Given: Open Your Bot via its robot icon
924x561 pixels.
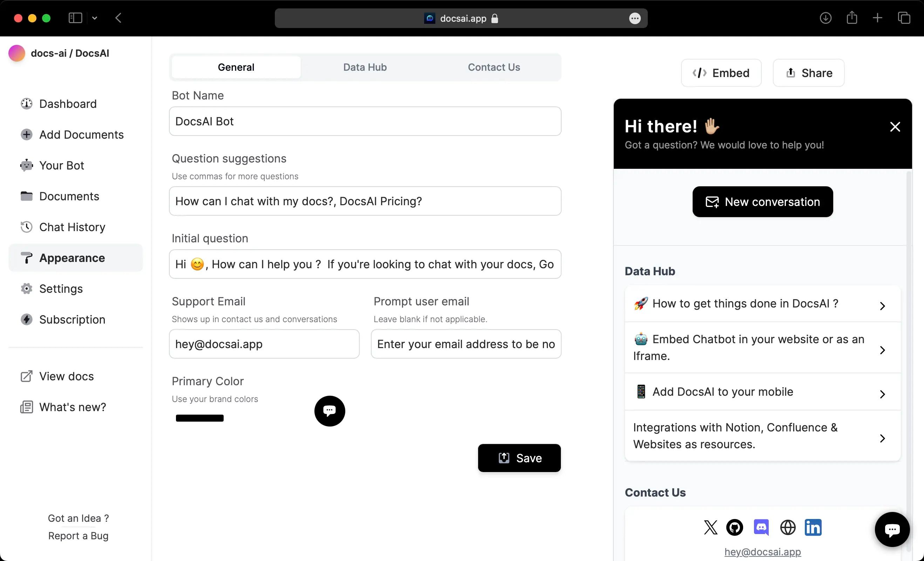Looking at the screenshot, I should point(26,165).
